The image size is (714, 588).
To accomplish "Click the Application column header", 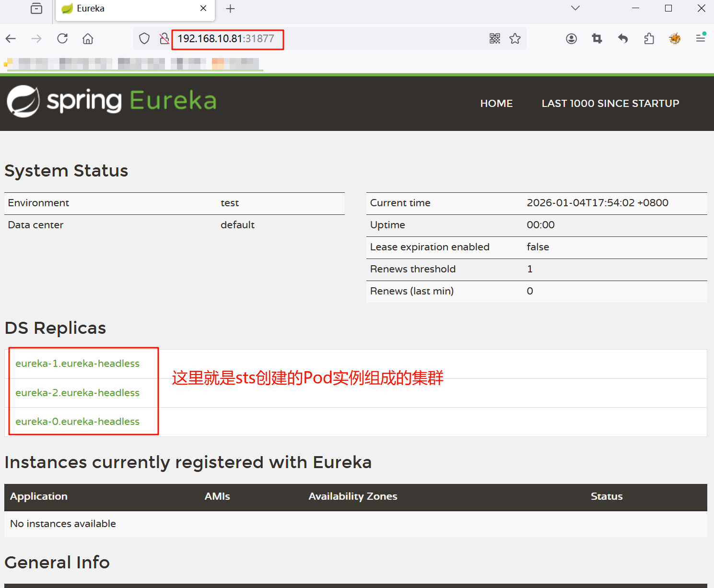I will pyautogui.click(x=39, y=496).
